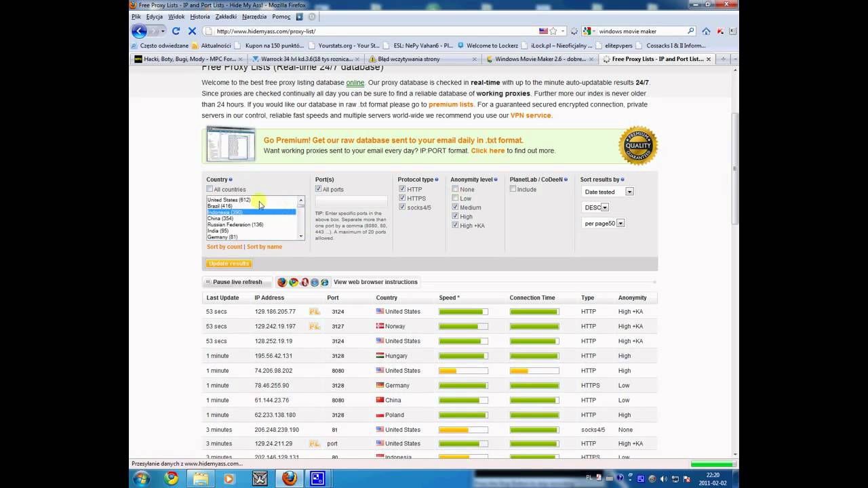Toggle the socks4/5 protocol checkbox
The width and height of the screenshot is (868, 488).
(x=402, y=207)
